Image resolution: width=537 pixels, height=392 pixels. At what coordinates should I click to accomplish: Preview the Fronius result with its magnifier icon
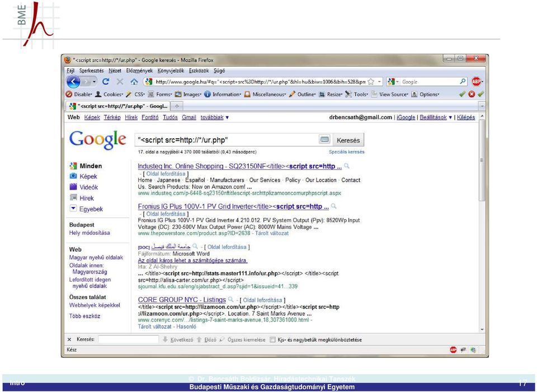(333, 206)
